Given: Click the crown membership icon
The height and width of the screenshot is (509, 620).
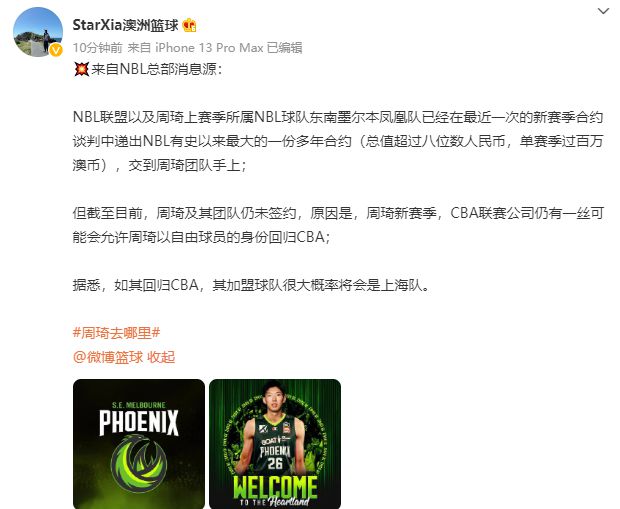Looking at the screenshot, I should pyautogui.click(x=189, y=25).
